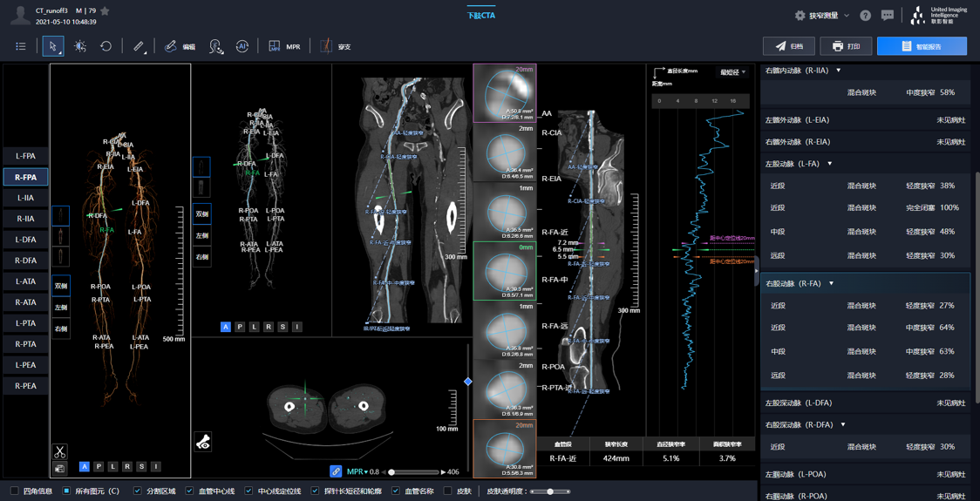
Task: Select 双侧 in the 3D view panel
Action: point(61,286)
